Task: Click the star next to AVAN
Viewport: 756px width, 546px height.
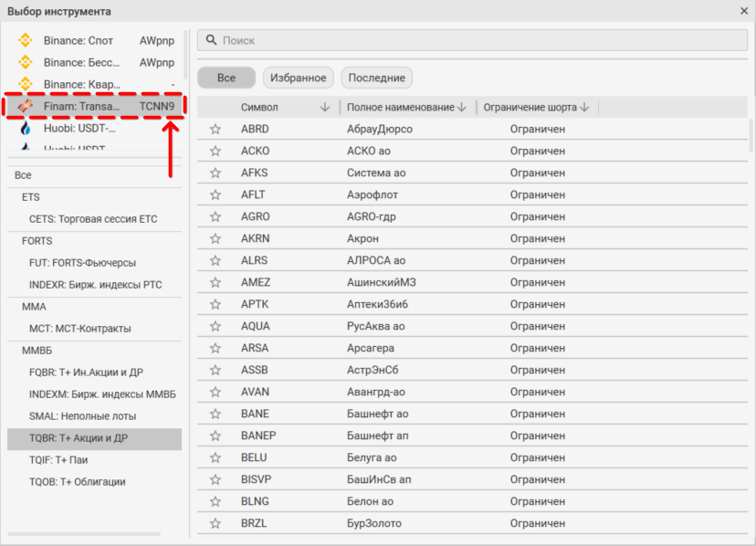Action: 215,392
